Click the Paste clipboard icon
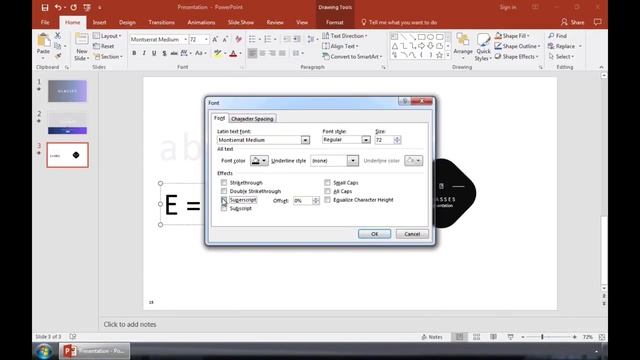This screenshot has height=360, width=640. click(43, 40)
